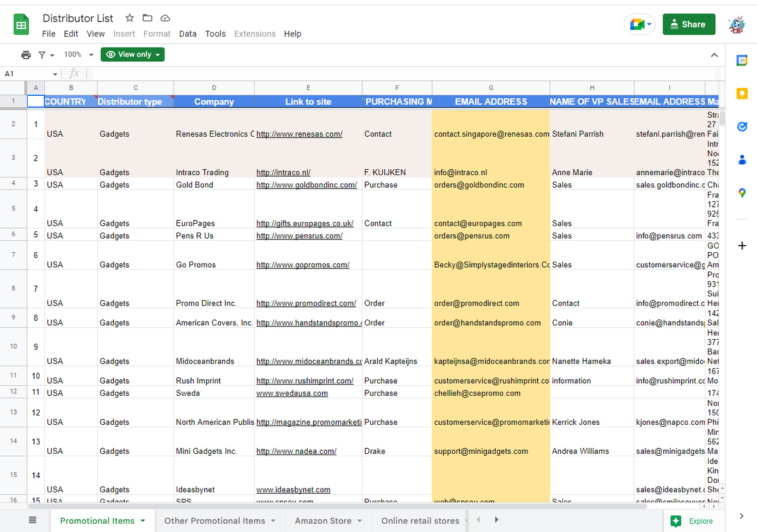Collapse the menus with chevron up

click(714, 55)
